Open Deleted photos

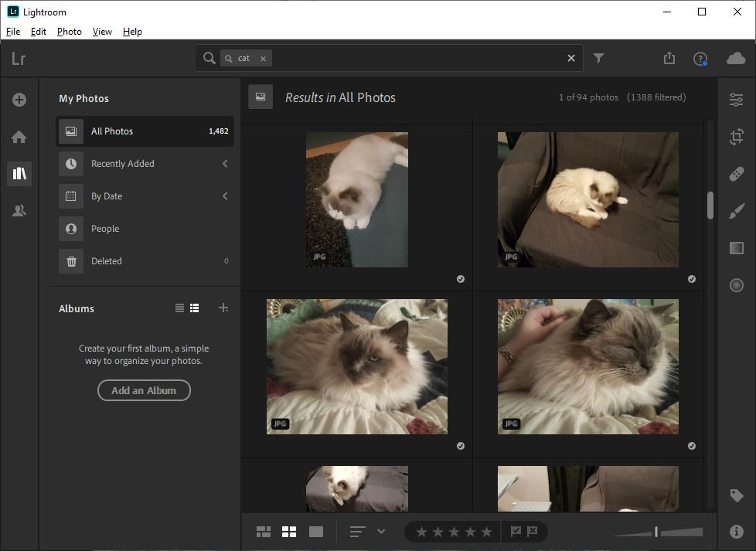point(145,260)
